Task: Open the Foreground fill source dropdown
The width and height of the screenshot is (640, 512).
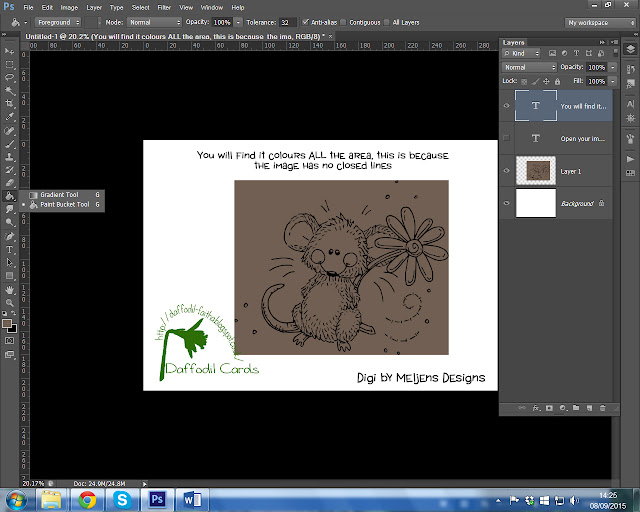Action: pos(58,22)
